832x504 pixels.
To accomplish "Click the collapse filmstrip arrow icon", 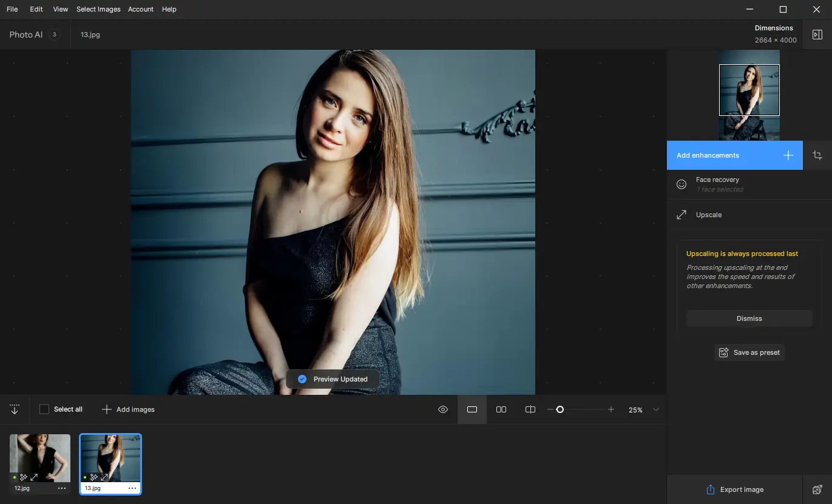I will [x=15, y=409].
